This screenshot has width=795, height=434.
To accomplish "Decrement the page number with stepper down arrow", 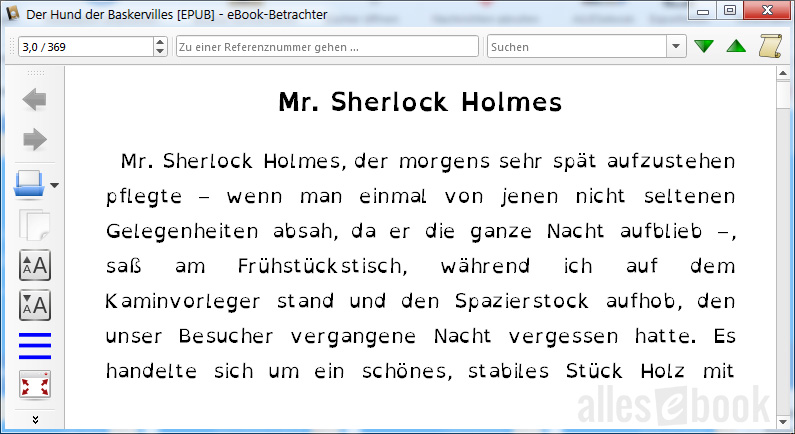I will (x=160, y=51).
